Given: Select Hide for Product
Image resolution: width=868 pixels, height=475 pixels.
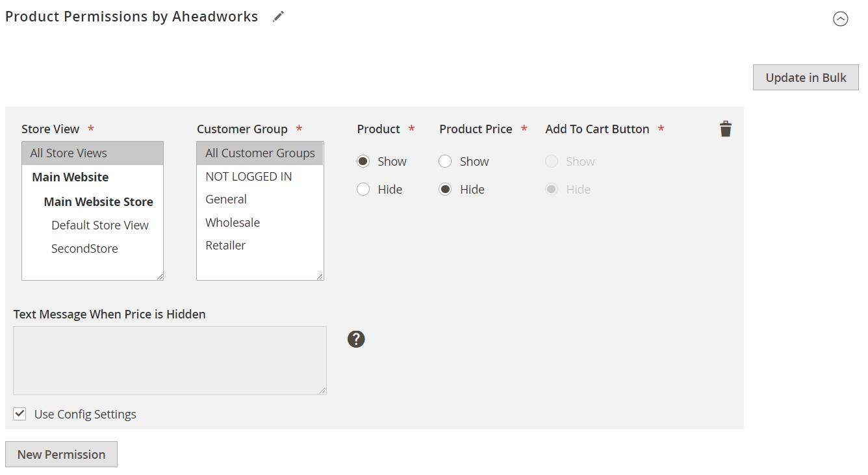Looking at the screenshot, I should (x=363, y=189).
